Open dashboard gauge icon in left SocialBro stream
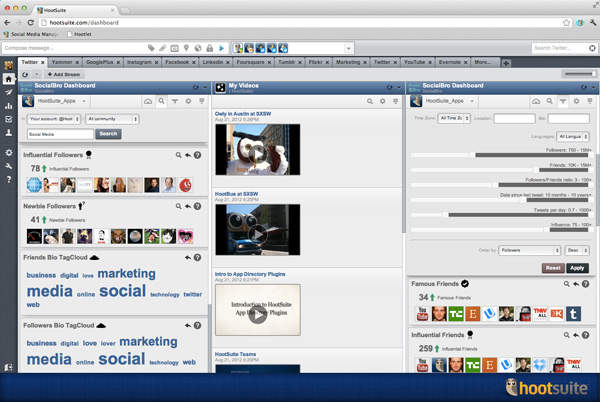Screen dimensions: 600x402 tap(148, 101)
